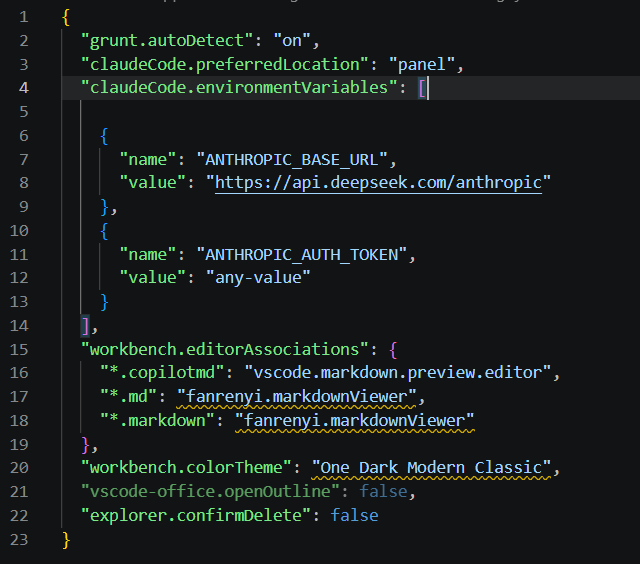Click the closing brace on line 19
This screenshot has height=564, width=640.
[85, 444]
